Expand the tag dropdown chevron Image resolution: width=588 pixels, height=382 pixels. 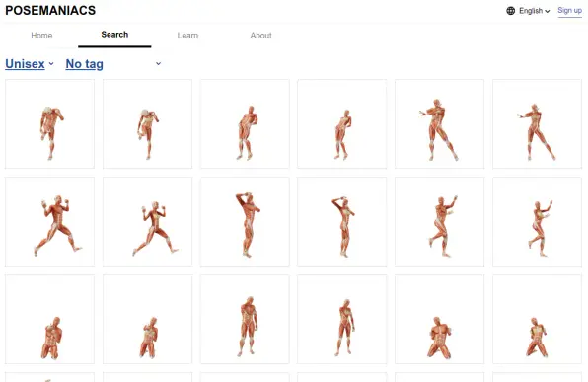tap(158, 64)
